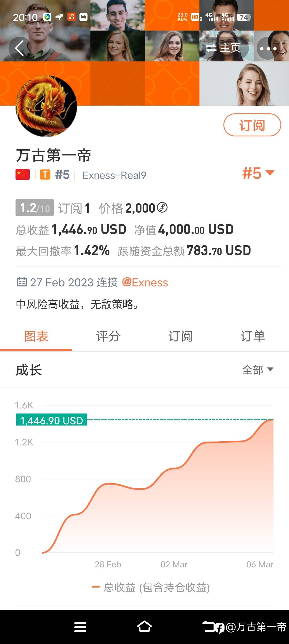Expand the #5 account dropdown
The height and width of the screenshot is (644, 289).
258,173
